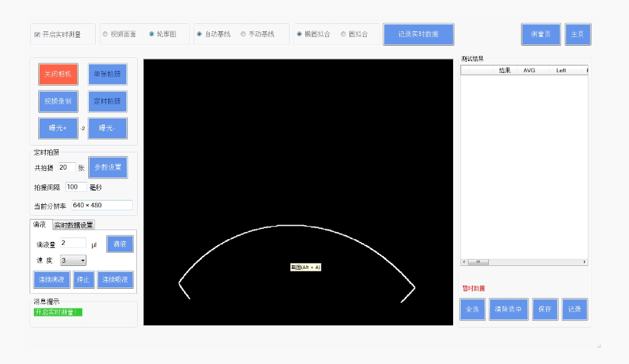
Task: Open 参数设置 parameter settings
Action: (x=108, y=167)
